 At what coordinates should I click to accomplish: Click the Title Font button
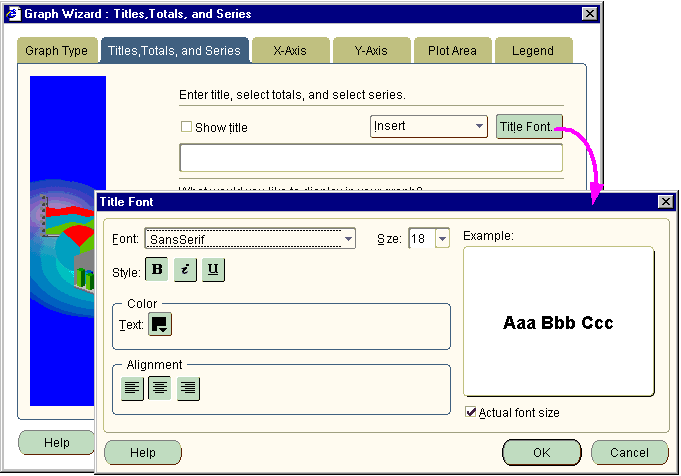(x=529, y=126)
